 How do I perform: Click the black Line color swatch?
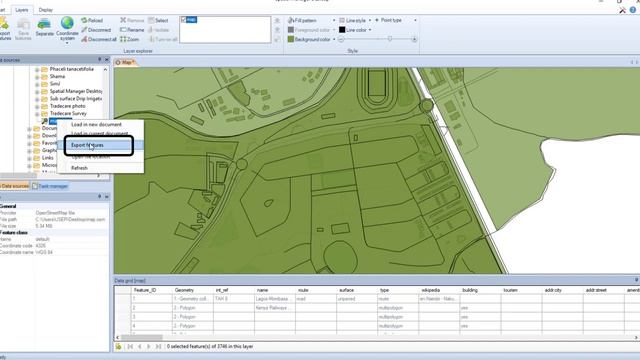[x=342, y=30]
